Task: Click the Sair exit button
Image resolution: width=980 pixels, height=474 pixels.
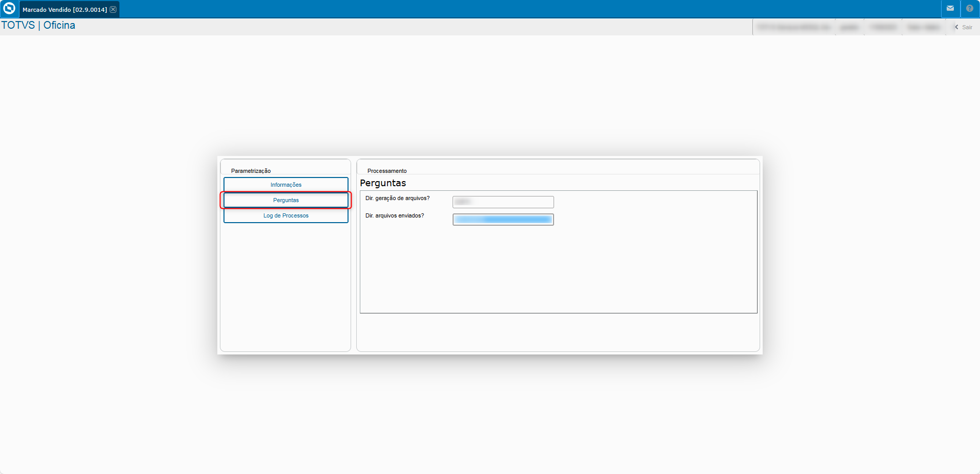Action: tap(963, 27)
